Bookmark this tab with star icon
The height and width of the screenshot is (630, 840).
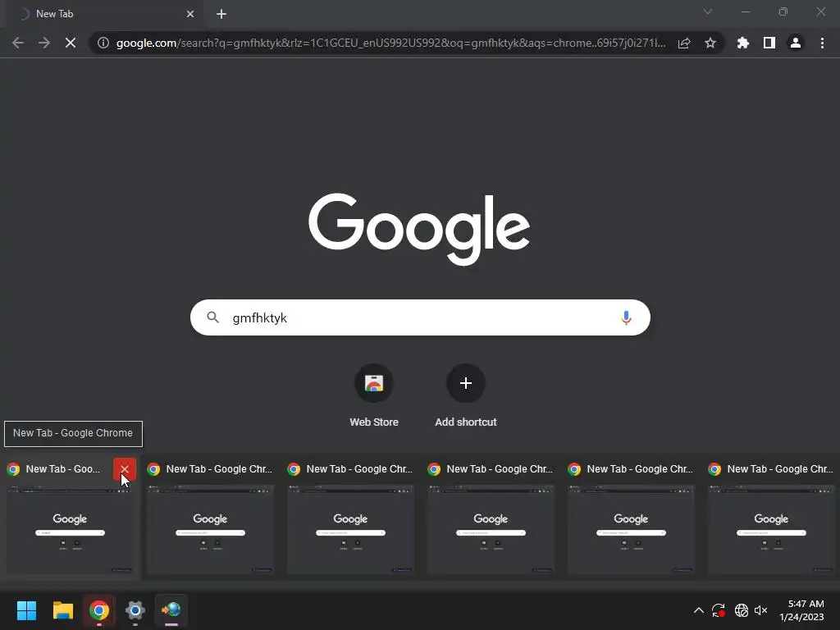click(710, 43)
